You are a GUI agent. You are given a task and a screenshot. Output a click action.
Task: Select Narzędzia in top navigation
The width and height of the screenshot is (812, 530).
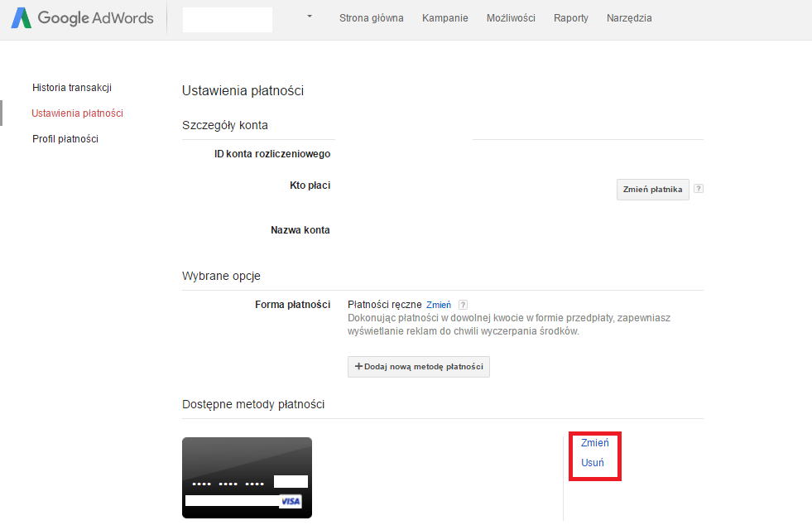[x=629, y=18]
